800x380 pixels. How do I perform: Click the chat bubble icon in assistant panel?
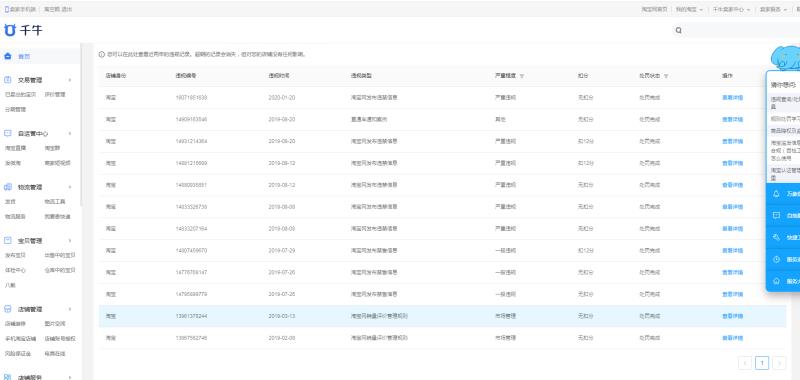777,216
